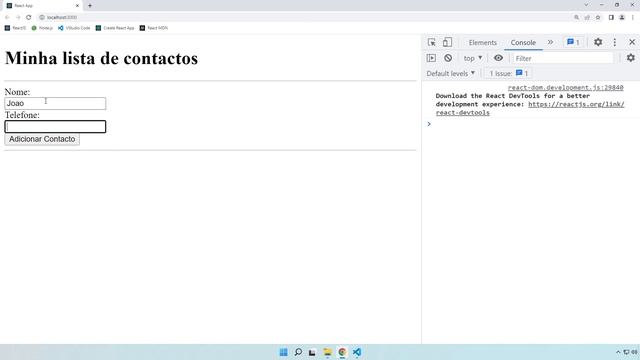Close the DevTools panel
640x360 pixels.
(x=632, y=42)
